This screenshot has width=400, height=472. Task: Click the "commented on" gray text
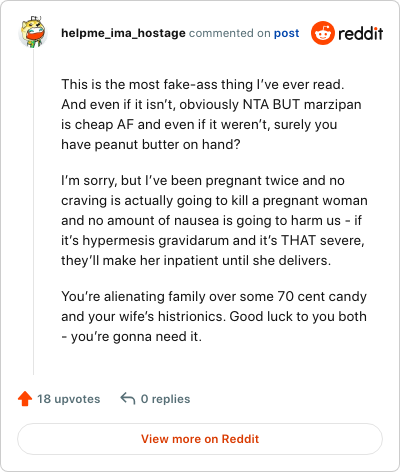(230, 33)
